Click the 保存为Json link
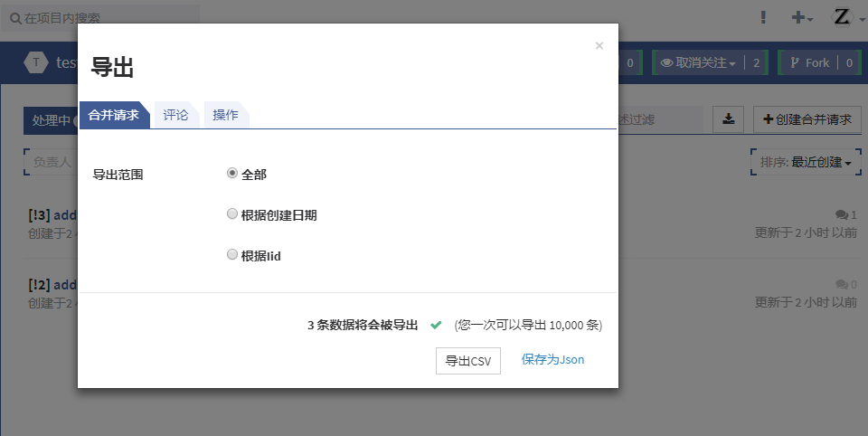This screenshot has height=436, width=868. [x=552, y=359]
